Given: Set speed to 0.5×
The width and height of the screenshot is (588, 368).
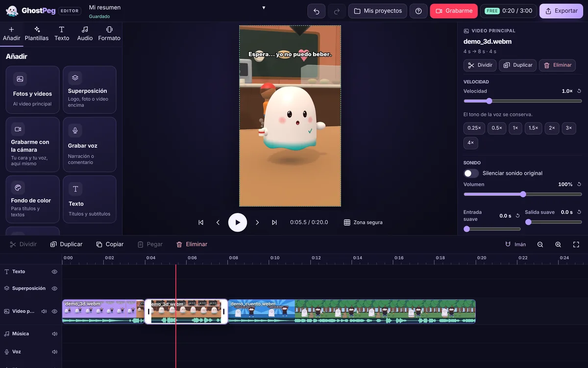Looking at the screenshot, I should point(497,128).
